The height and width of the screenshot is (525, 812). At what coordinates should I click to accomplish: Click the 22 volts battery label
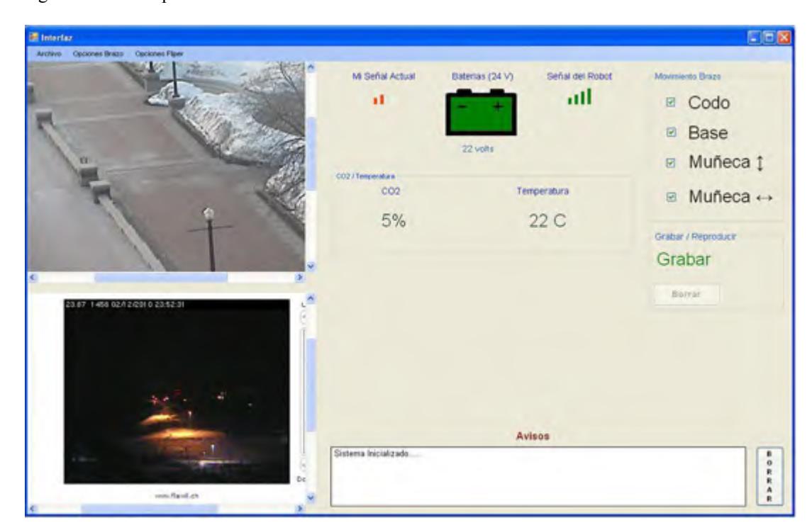tap(477, 149)
